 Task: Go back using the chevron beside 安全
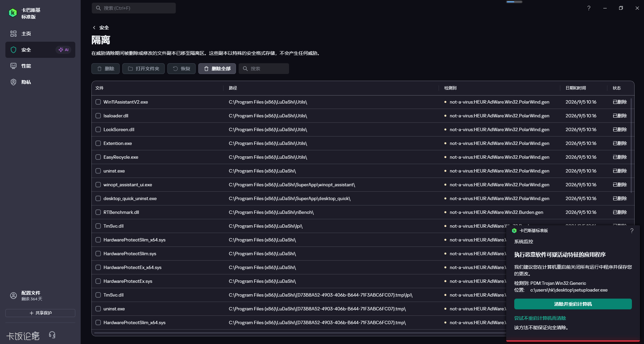tap(94, 28)
